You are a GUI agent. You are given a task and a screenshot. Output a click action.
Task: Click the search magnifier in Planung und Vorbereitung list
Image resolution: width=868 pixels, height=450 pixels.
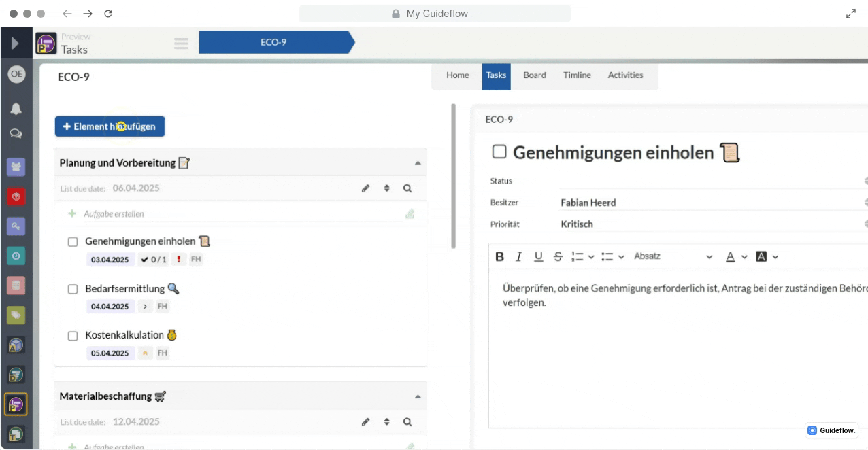coord(407,188)
